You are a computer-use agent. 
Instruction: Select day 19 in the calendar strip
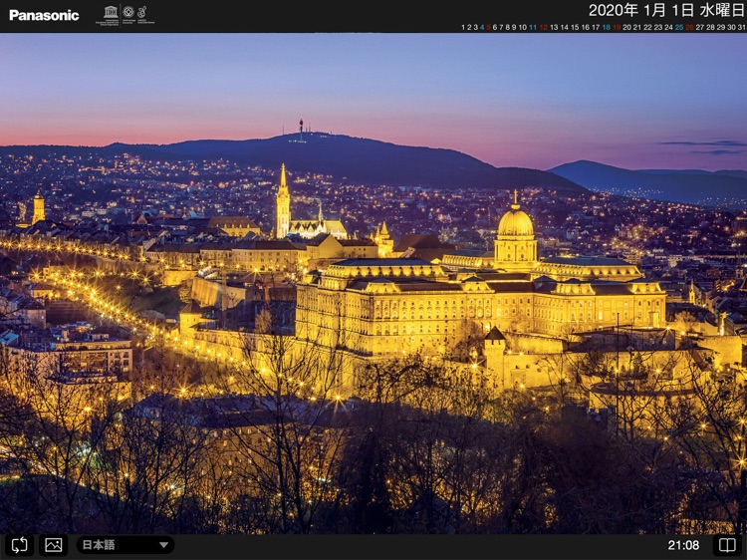click(x=617, y=27)
